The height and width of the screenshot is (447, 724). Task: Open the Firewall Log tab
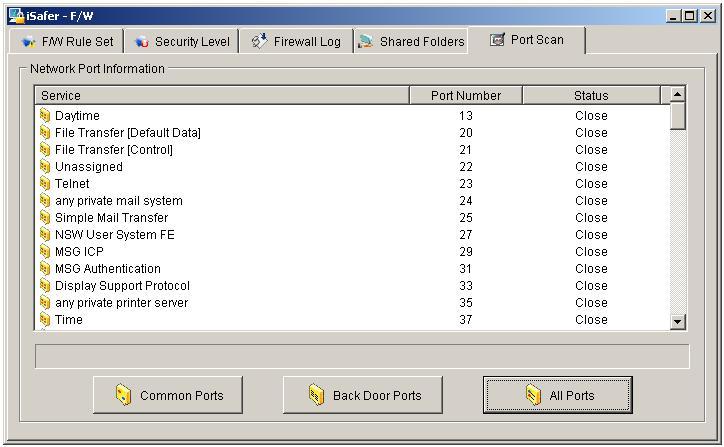click(296, 41)
